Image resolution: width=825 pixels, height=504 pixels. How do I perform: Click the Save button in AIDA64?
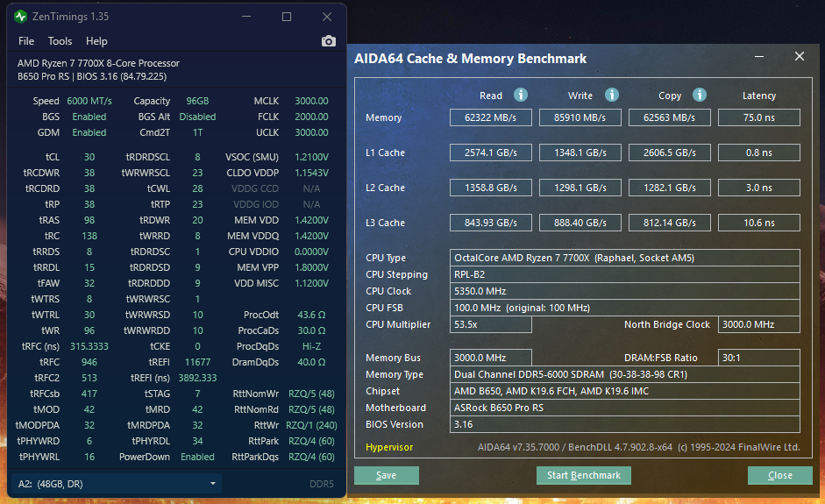tap(386, 475)
